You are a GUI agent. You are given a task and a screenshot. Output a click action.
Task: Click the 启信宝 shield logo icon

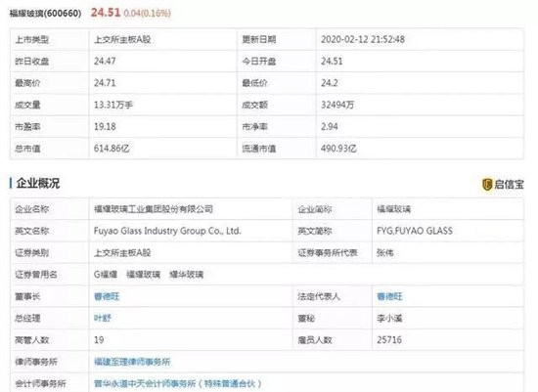(487, 184)
